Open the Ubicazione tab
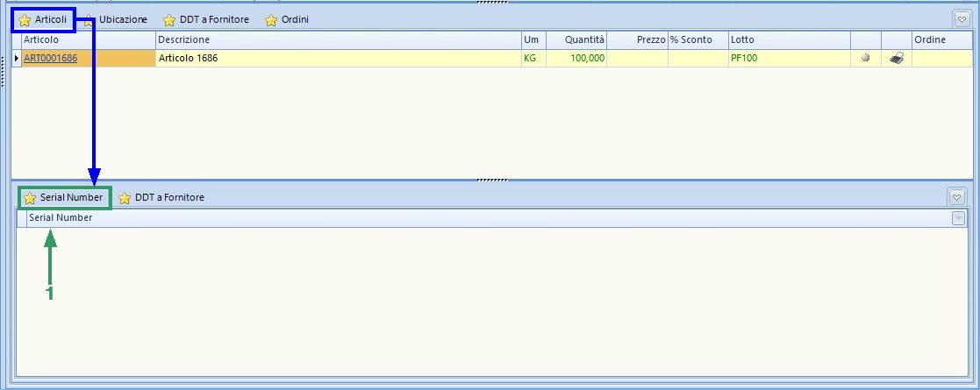The image size is (980, 390). (122, 19)
